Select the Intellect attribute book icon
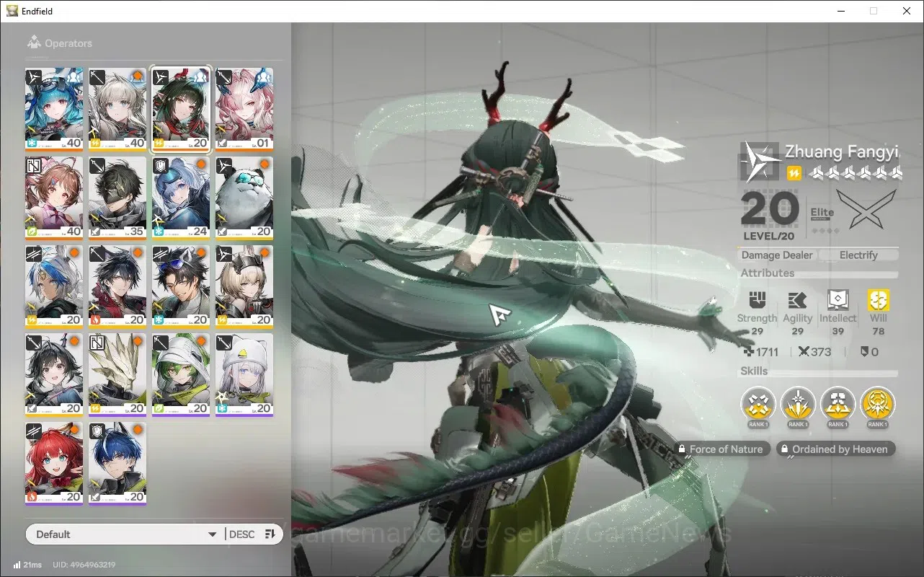This screenshot has height=577, width=924. tap(838, 300)
